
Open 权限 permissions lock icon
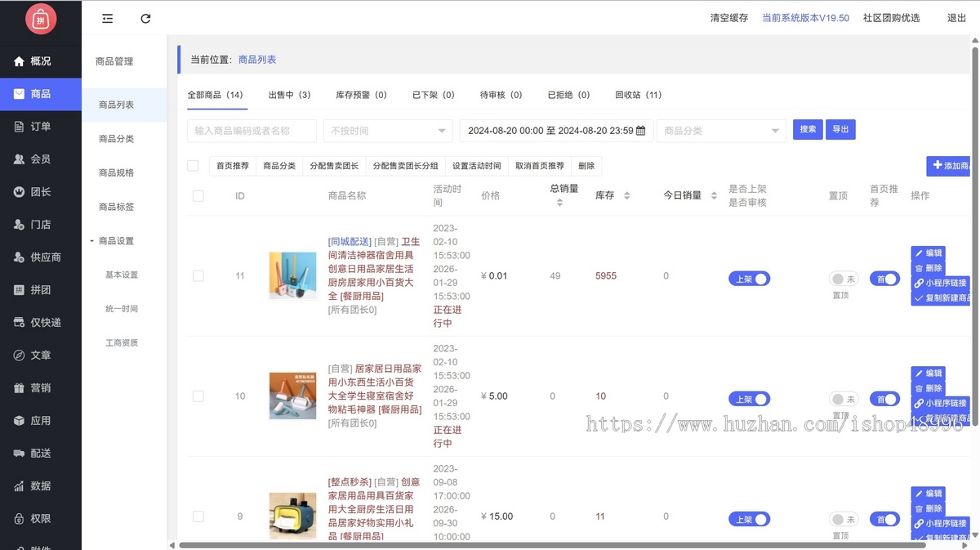pos(20,519)
